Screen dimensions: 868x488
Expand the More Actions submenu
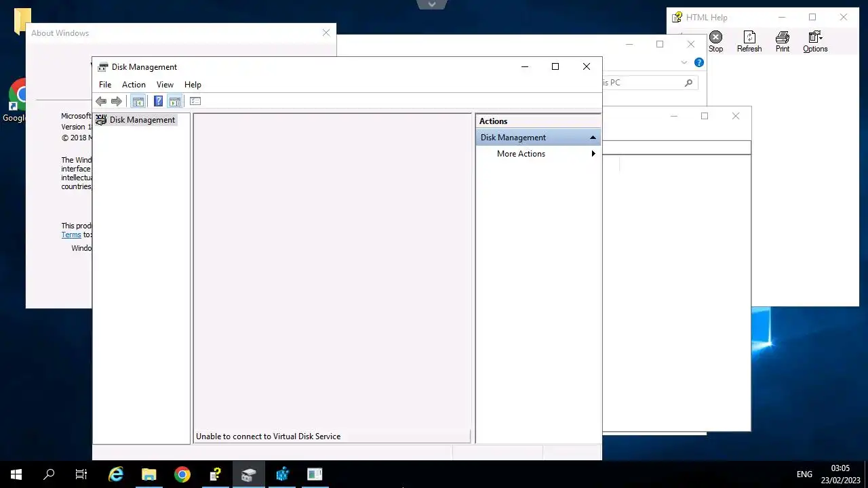[538, 154]
